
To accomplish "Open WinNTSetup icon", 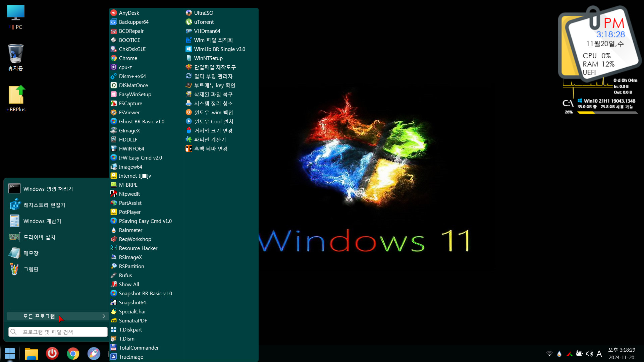I will click(x=189, y=58).
